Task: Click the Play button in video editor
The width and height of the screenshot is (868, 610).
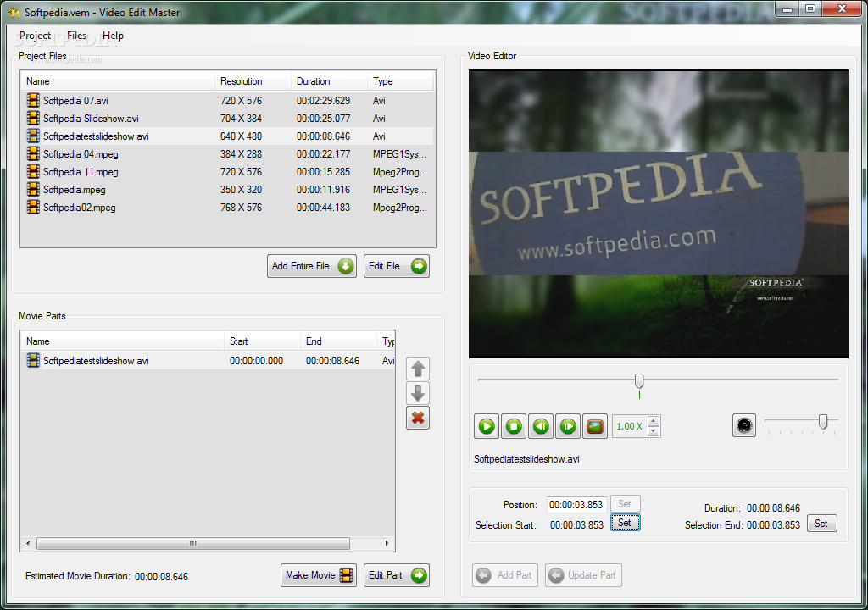Action: pos(487,426)
